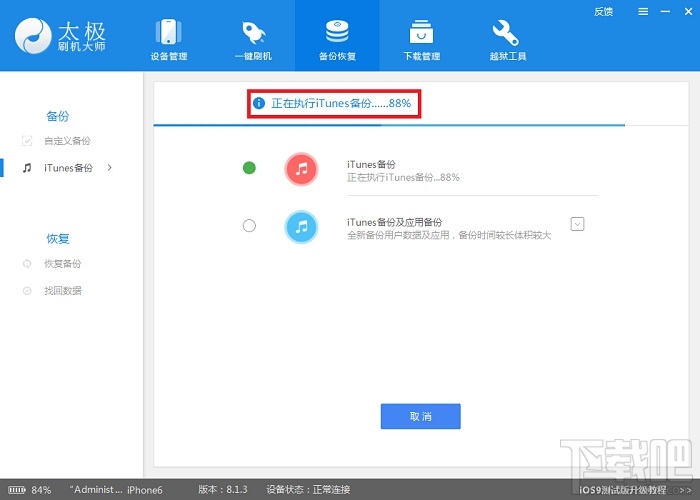Click the info icon beside backup status
The image size is (700, 500).
tap(259, 103)
